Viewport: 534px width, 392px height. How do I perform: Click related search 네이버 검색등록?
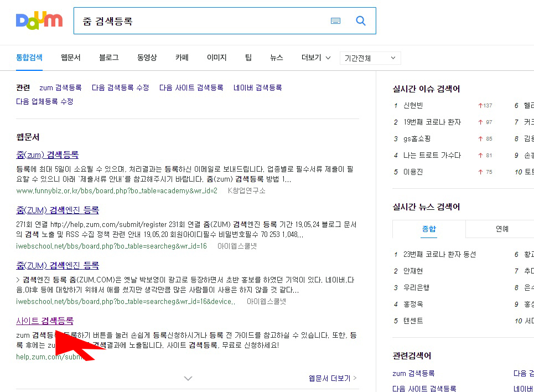click(x=258, y=87)
